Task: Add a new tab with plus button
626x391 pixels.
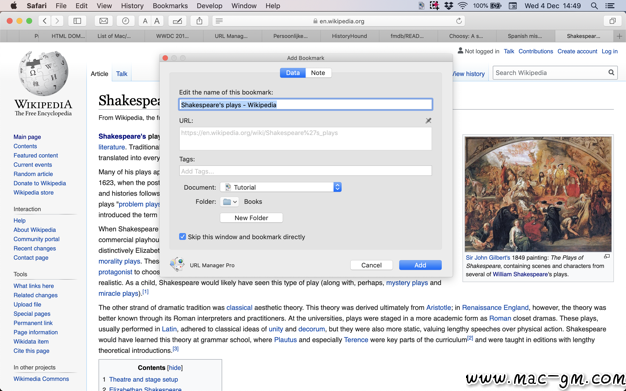Action: pyautogui.click(x=619, y=36)
